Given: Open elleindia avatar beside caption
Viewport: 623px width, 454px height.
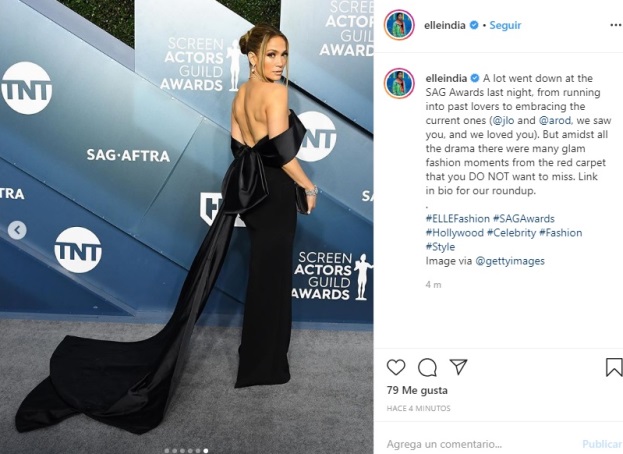Looking at the screenshot, I should [399, 83].
